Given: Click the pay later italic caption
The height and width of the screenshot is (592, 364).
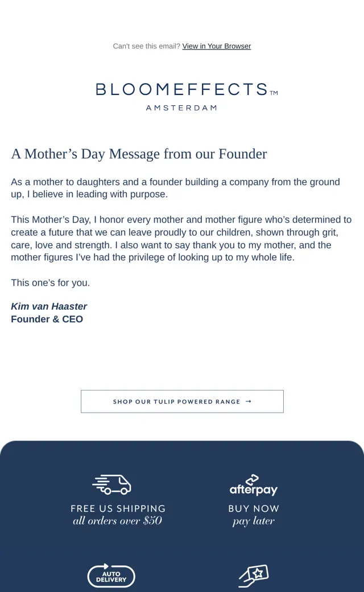Looking at the screenshot, I should tap(254, 521).
